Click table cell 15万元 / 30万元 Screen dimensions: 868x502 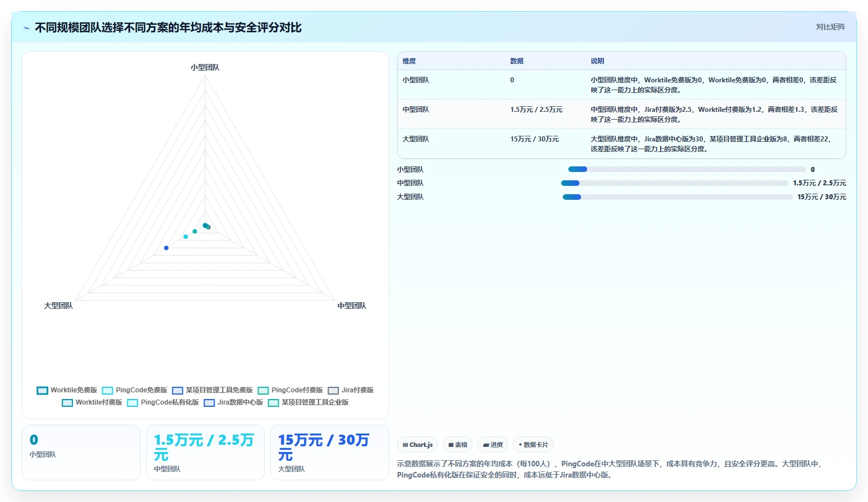click(534, 139)
